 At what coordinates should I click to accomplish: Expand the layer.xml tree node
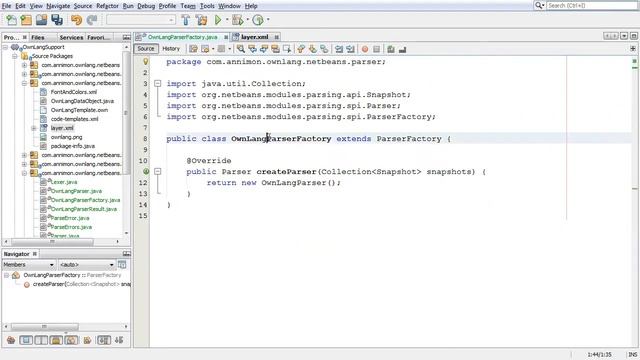[x=33, y=128]
